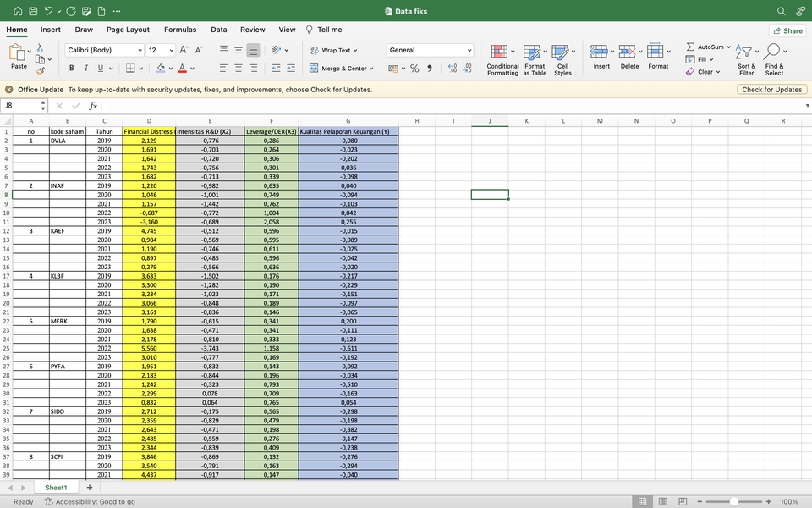Image resolution: width=812 pixels, height=508 pixels.
Task: Switch to the Sheet1 tab
Action: click(x=56, y=488)
